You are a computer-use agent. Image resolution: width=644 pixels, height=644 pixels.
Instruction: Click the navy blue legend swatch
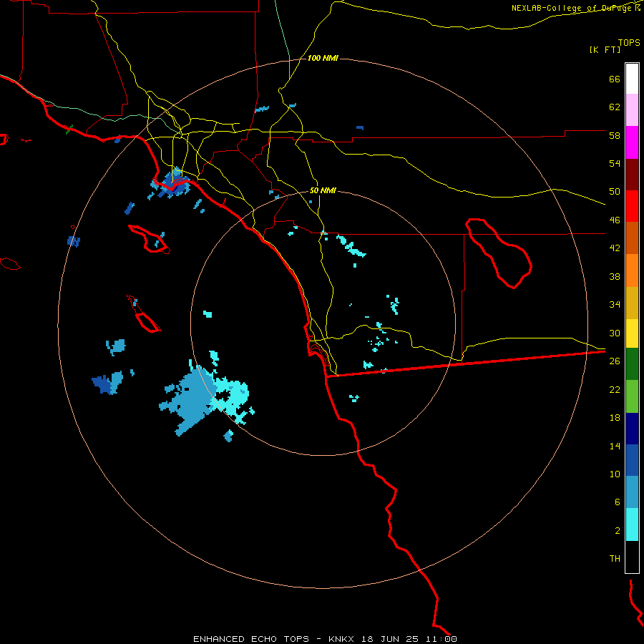tap(632, 429)
